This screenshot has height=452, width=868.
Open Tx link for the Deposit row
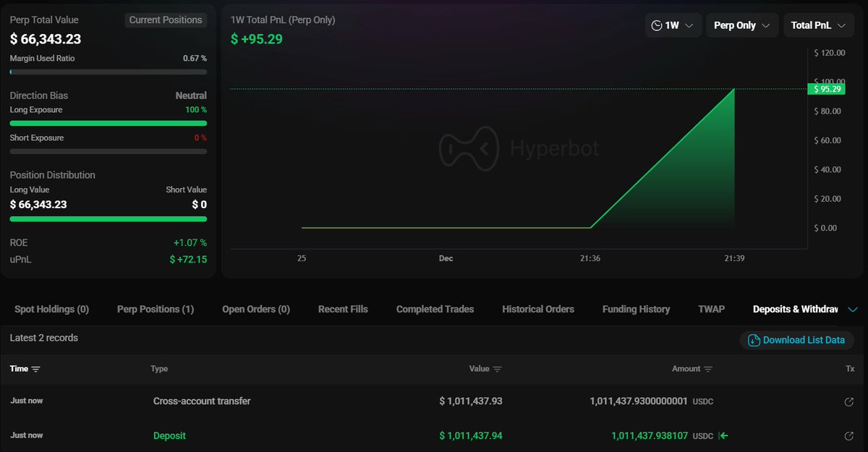click(849, 436)
